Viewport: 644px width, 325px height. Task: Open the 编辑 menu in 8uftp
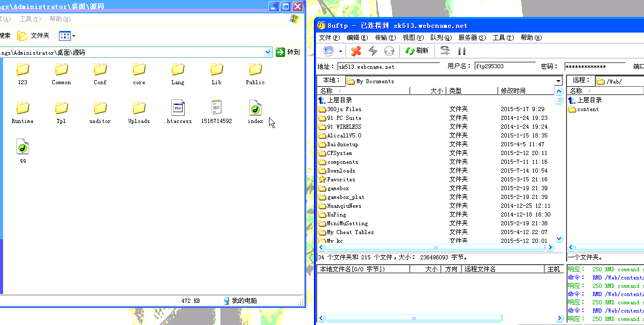(x=357, y=38)
